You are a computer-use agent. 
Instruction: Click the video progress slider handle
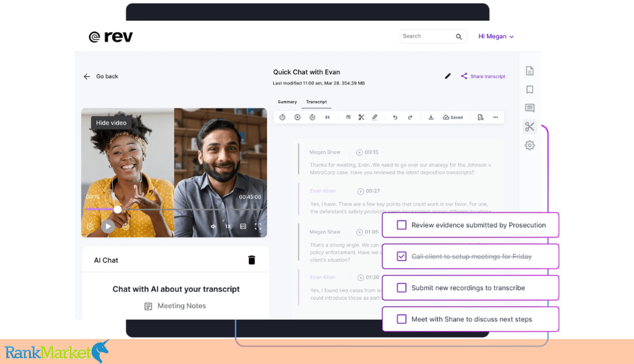click(x=117, y=209)
